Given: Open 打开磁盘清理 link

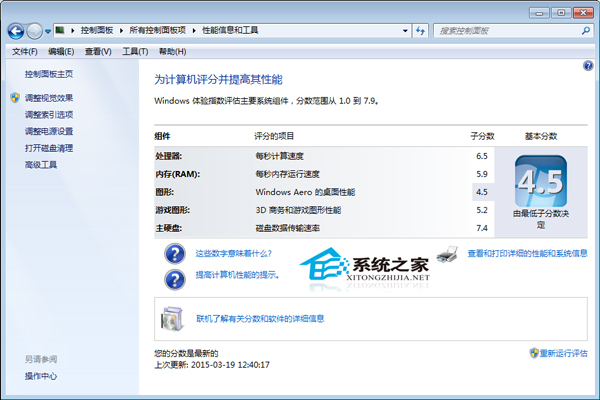Looking at the screenshot, I should click(49, 149).
